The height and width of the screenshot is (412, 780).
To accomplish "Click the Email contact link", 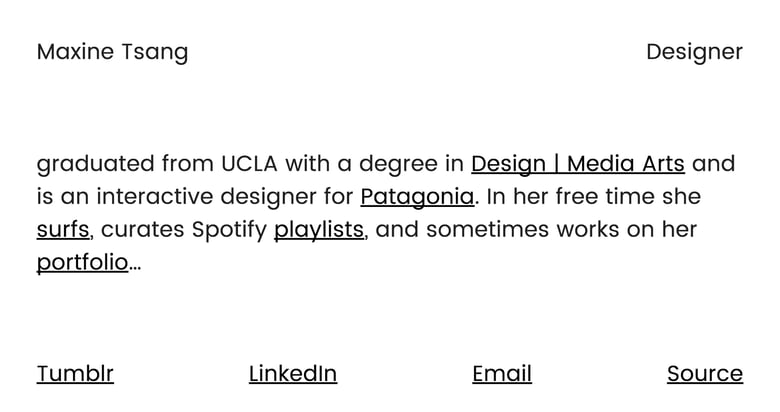I will point(501,374).
